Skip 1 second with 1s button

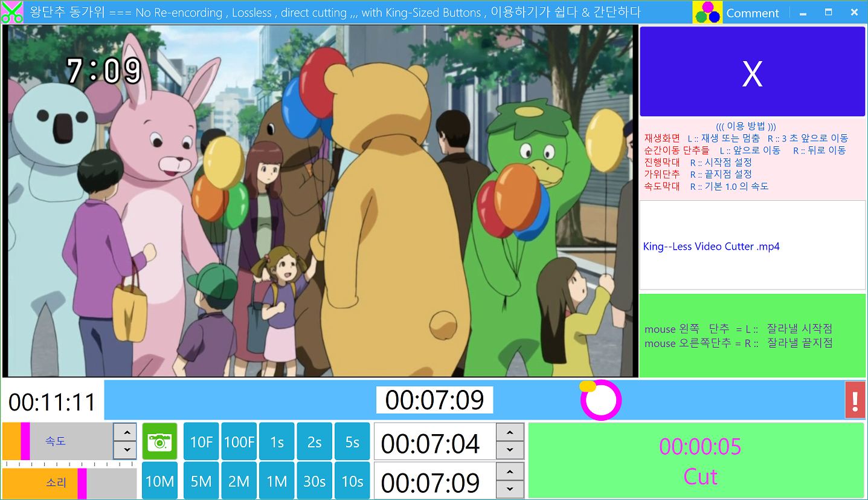tap(277, 441)
